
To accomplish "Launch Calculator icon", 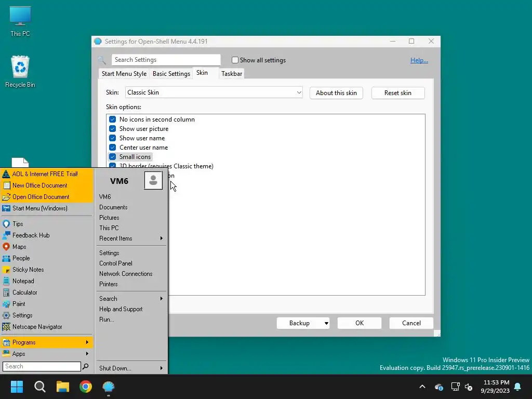I will coord(6,292).
